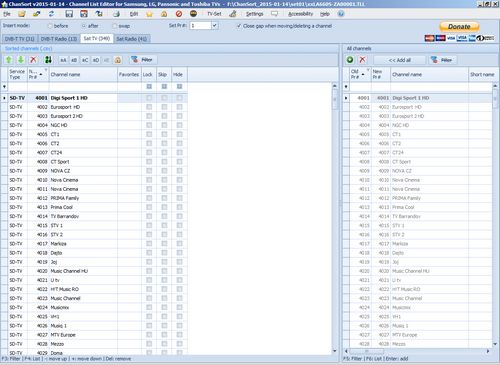
Task: Switch to the Sat Radio tab
Action: coord(132,39)
